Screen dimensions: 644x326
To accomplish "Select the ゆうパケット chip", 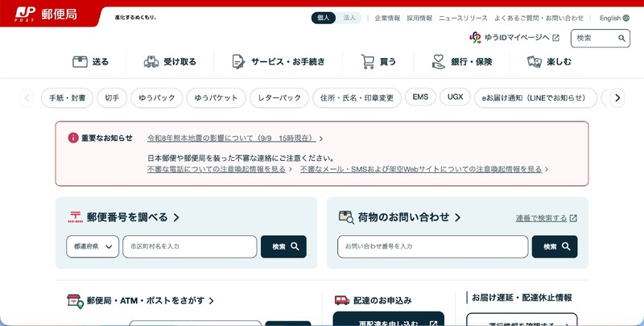I will pos(217,98).
